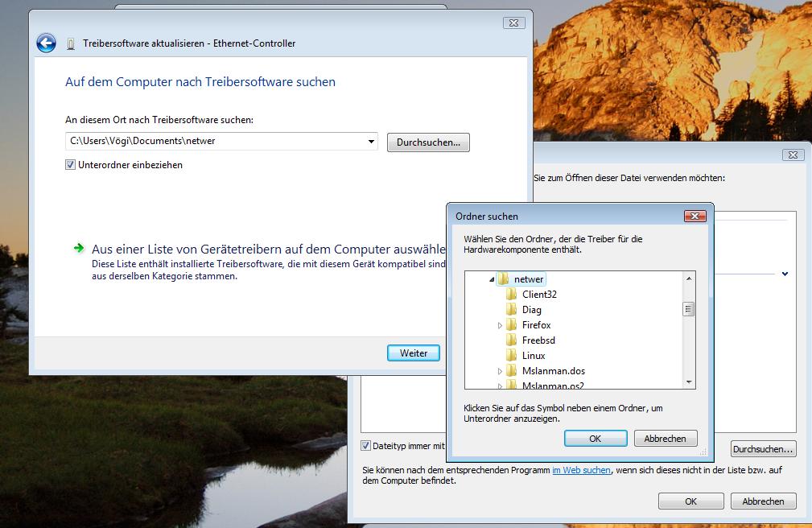The height and width of the screenshot is (528, 812).
Task: Expand the Firefox folder node
Action: [x=500, y=326]
